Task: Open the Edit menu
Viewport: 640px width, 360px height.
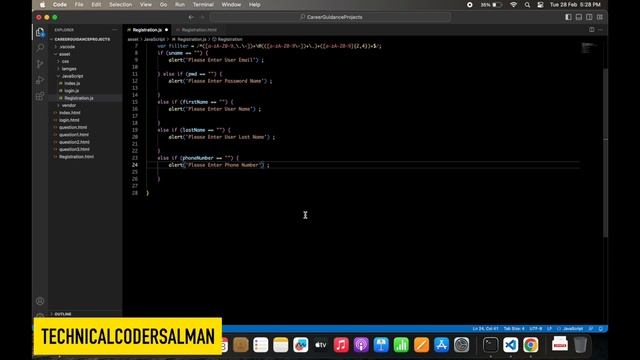Action: point(96,5)
